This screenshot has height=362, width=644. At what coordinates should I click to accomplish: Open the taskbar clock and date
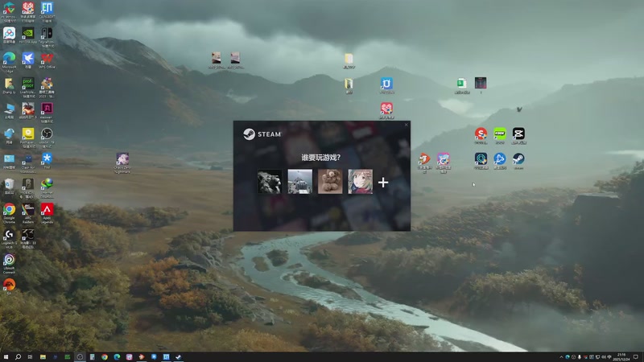click(x=621, y=357)
